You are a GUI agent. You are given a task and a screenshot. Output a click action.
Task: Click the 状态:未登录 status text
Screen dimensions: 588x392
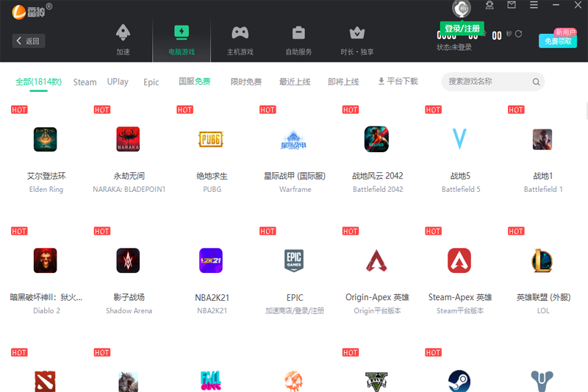tap(454, 47)
